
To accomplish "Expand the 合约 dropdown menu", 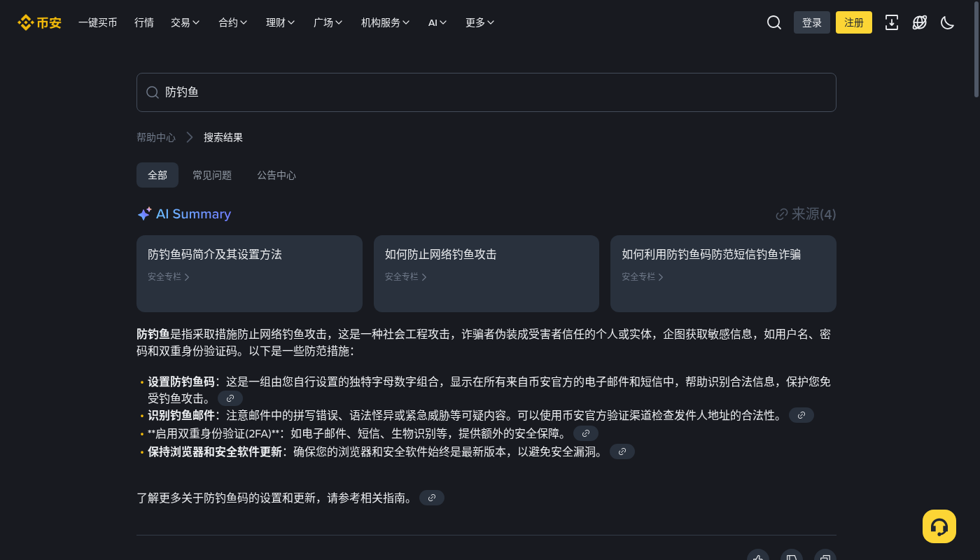I will 233,22.
